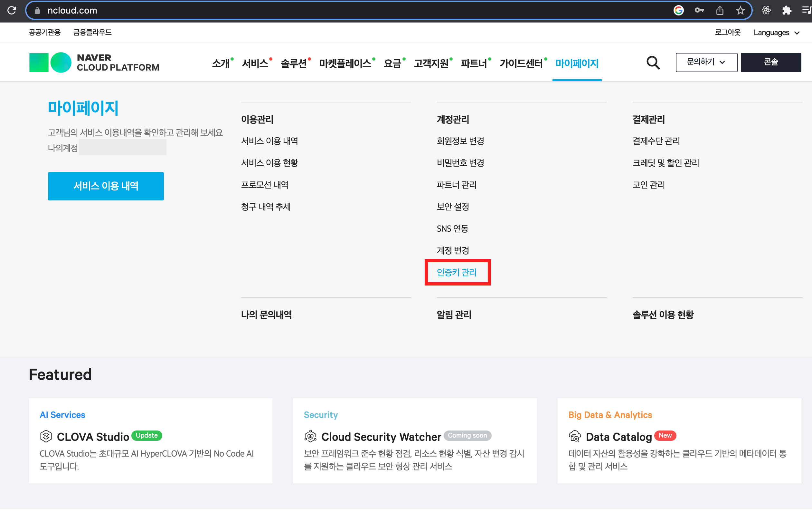
Task: Open the 파트너 menu
Action: pyautogui.click(x=474, y=63)
